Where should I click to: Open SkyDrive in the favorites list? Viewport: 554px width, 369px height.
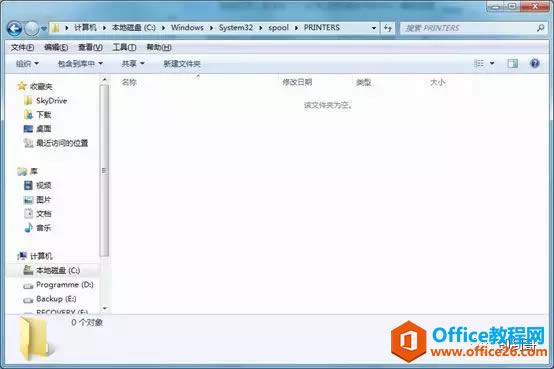[x=52, y=101]
